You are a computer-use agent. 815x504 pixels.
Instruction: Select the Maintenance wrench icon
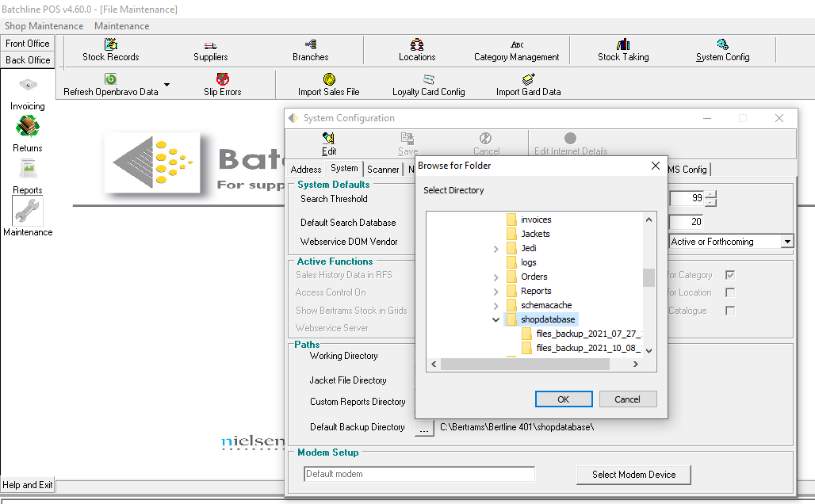28,212
